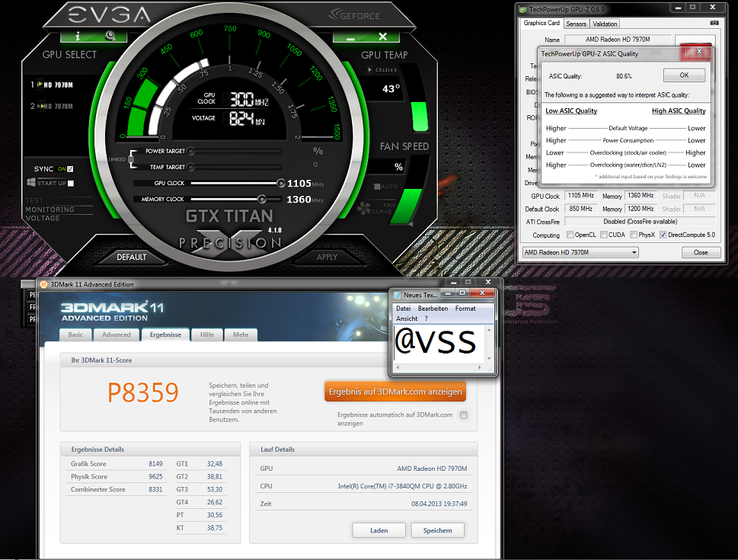The width and height of the screenshot is (738, 560).
Task: Open the Ansicht menu in Notepad
Action: coord(407,318)
